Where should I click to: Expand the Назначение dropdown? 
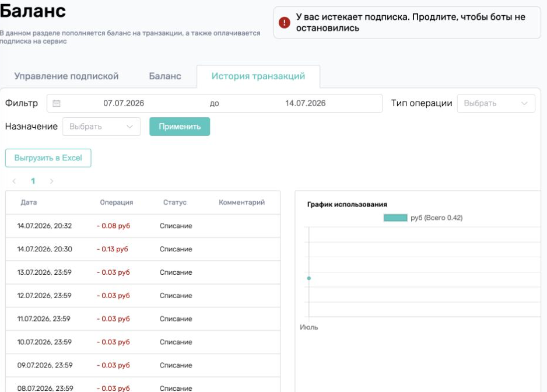(101, 127)
